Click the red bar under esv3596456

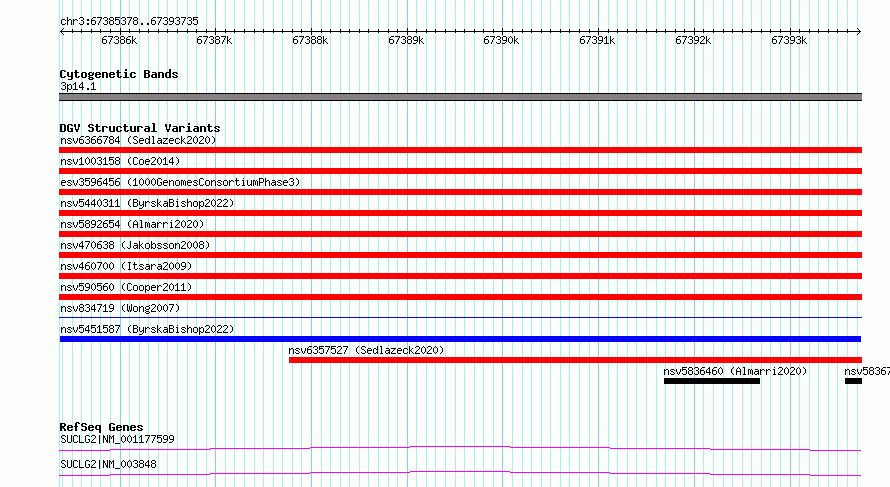pyautogui.click(x=460, y=192)
